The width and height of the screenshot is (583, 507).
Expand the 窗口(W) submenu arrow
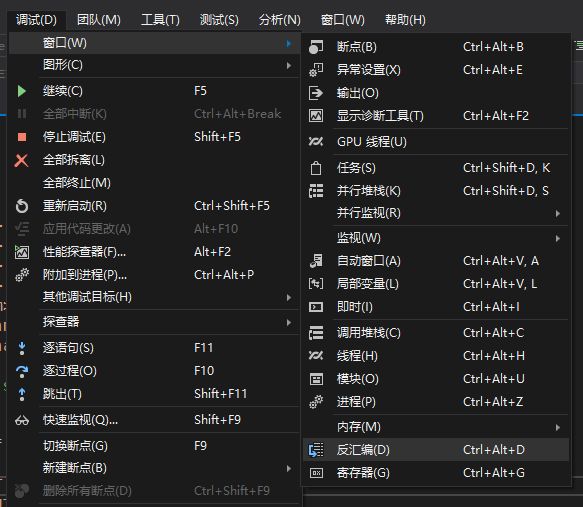point(289,43)
